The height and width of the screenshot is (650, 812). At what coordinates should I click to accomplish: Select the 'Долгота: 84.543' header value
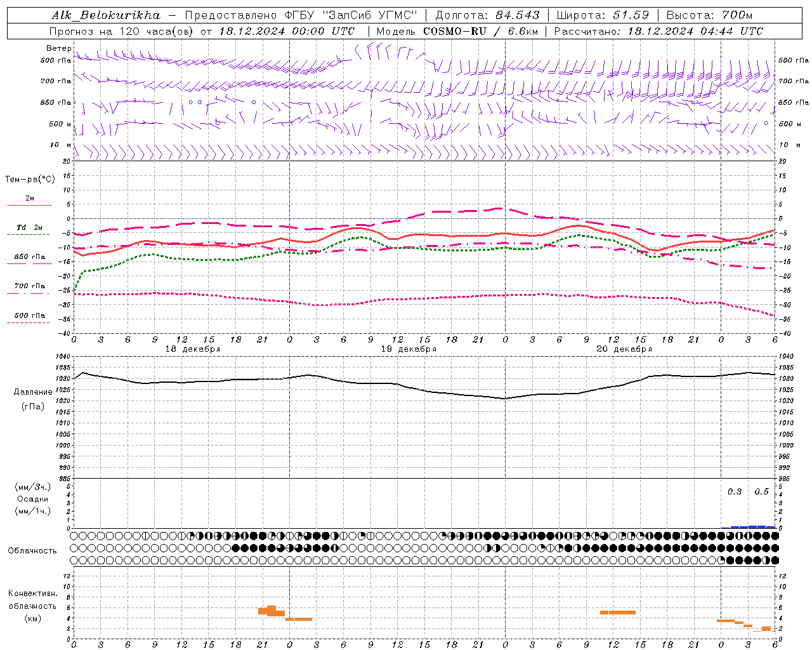pyautogui.click(x=487, y=15)
